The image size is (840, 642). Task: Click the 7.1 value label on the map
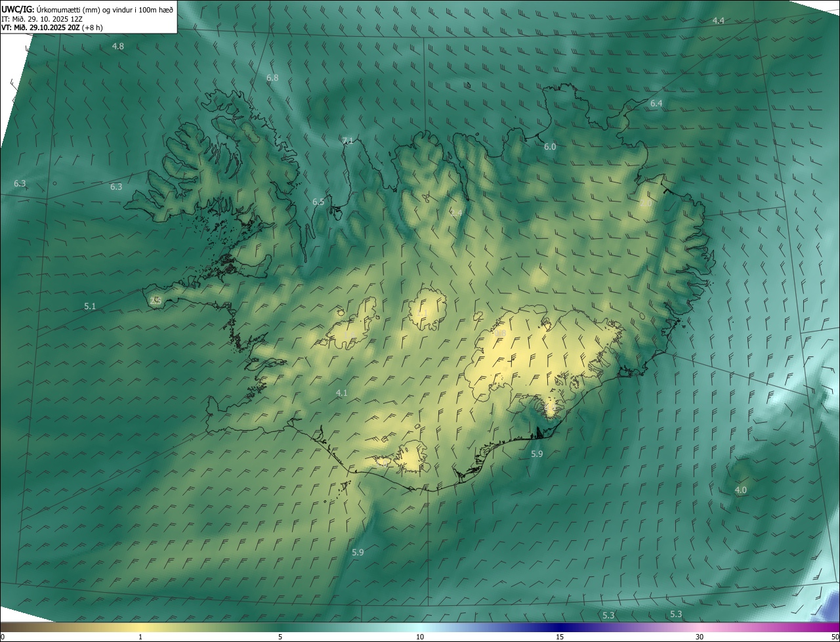tap(348, 141)
